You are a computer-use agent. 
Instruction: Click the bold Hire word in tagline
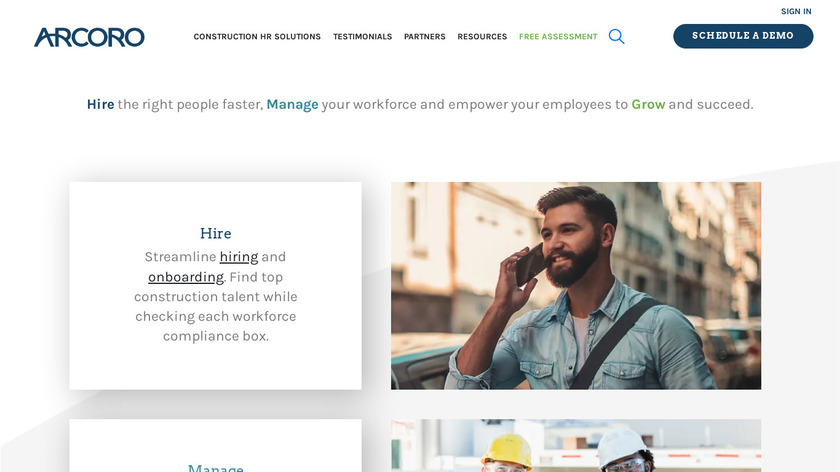pos(101,104)
